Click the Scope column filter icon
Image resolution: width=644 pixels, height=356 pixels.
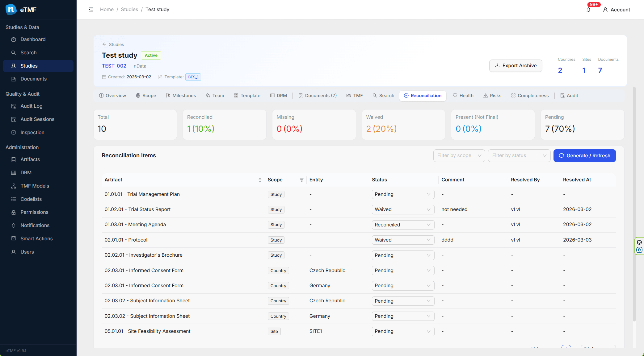click(301, 180)
